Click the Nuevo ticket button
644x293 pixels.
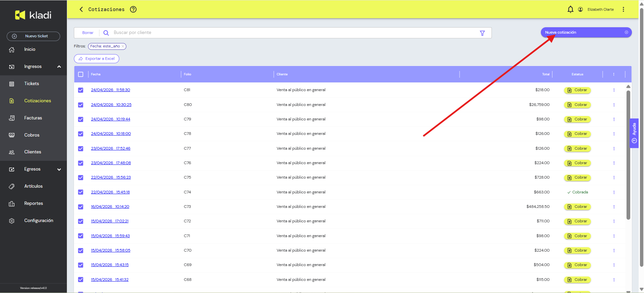coord(33,36)
